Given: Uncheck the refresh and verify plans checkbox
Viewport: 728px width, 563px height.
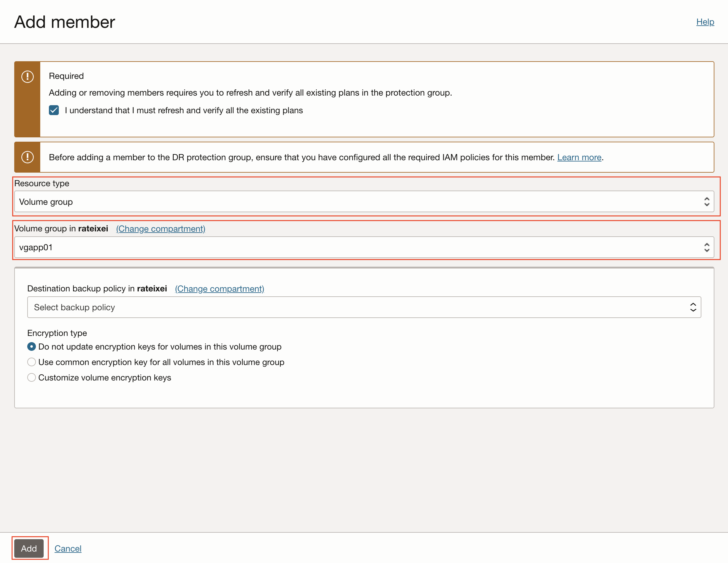Looking at the screenshot, I should click(54, 110).
